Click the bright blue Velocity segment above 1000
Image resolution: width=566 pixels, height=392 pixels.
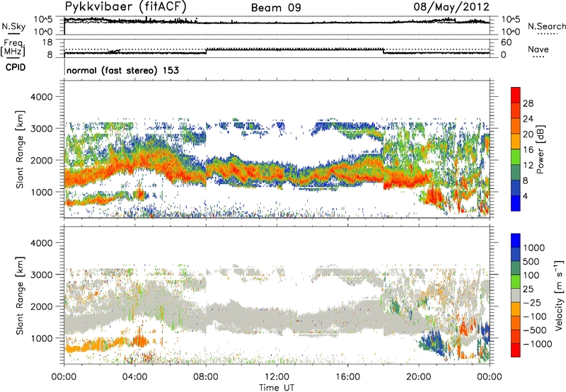coord(516,241)
